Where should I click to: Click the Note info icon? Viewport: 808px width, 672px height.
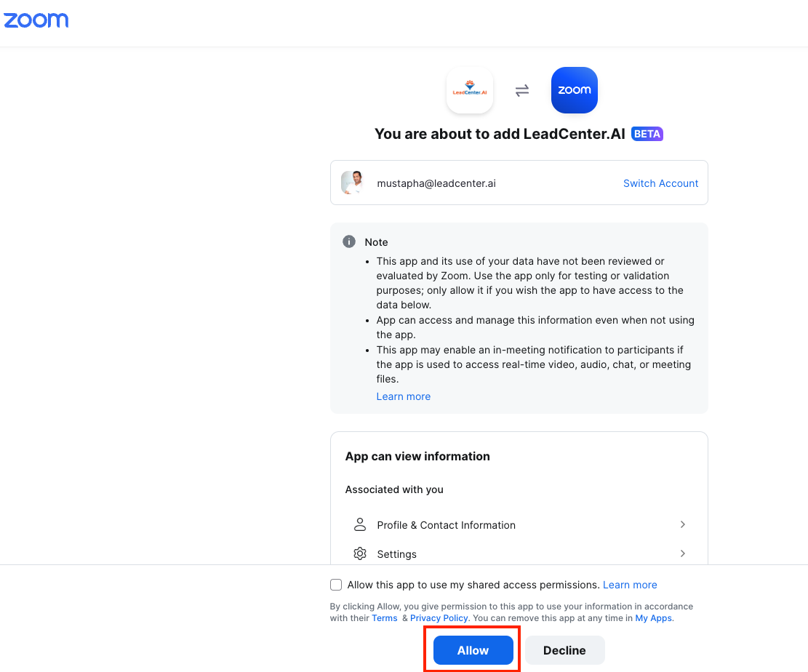click(349, 241)
